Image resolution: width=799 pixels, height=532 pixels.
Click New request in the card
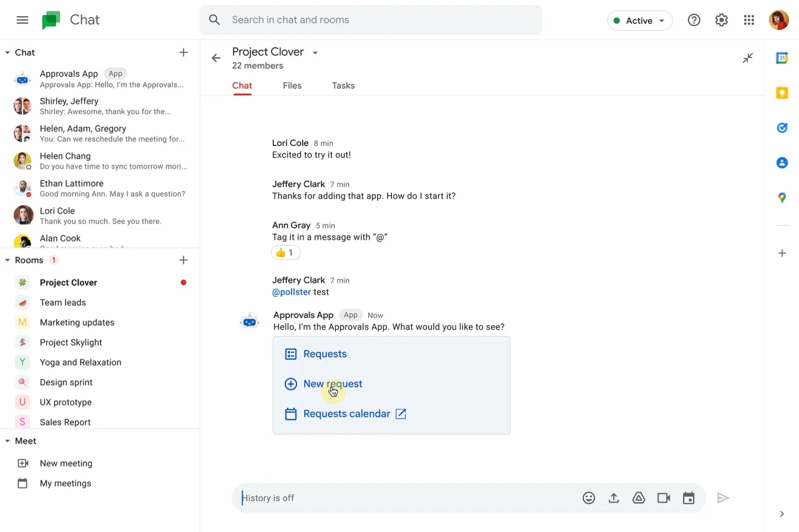point(323,384)
